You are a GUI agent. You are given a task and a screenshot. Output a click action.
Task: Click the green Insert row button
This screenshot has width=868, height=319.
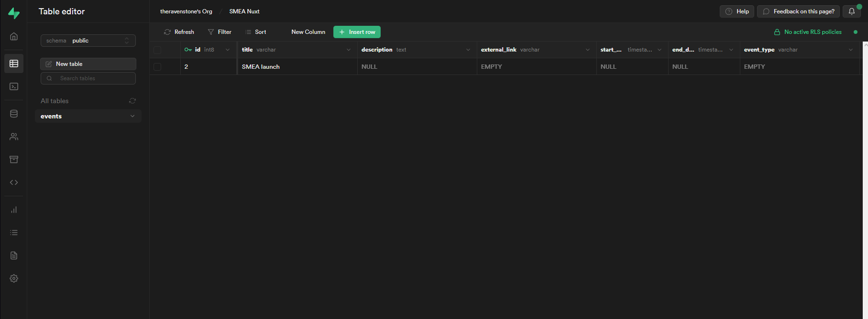357,32
